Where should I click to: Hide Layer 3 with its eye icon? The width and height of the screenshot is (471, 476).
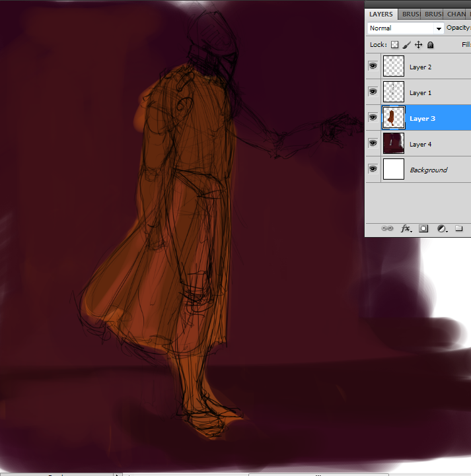coord(373,118)
